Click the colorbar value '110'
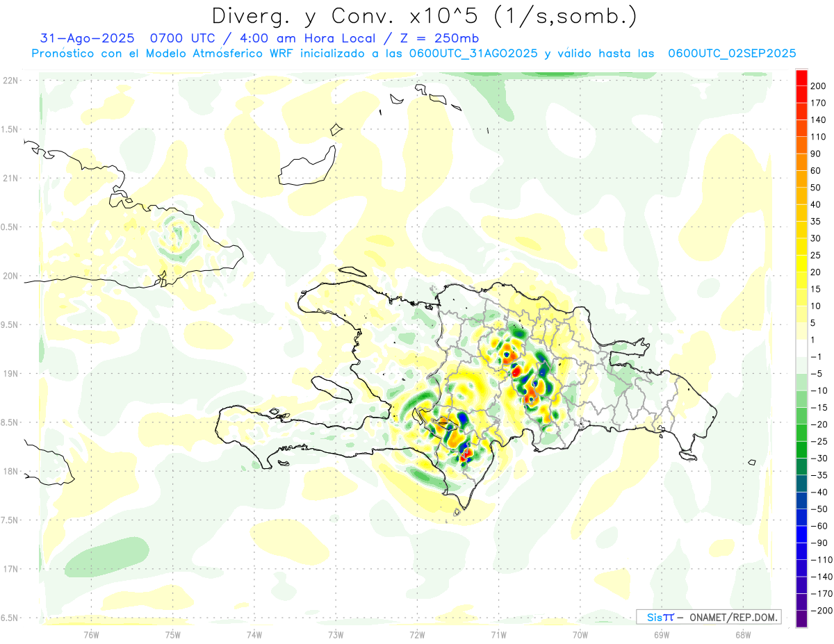 (x=818, y=137)
